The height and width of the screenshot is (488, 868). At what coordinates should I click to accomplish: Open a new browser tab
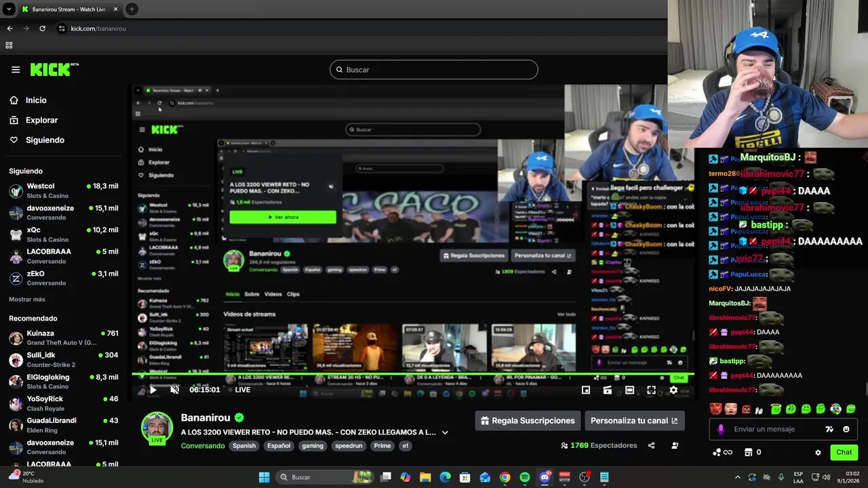pyautogui.click(x=132, y=9)
